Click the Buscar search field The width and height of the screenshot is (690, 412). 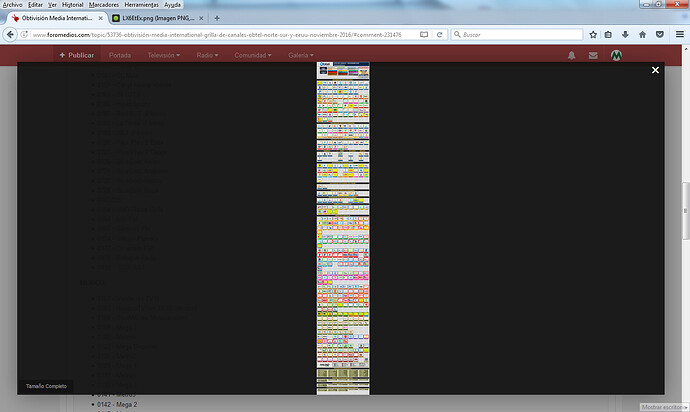pyautogui.click(x=517, y=34)
